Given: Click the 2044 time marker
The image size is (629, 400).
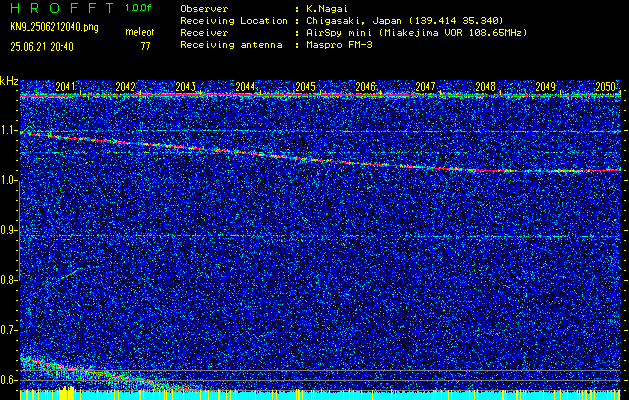Looking at the screenshot, I should (245, 86).
